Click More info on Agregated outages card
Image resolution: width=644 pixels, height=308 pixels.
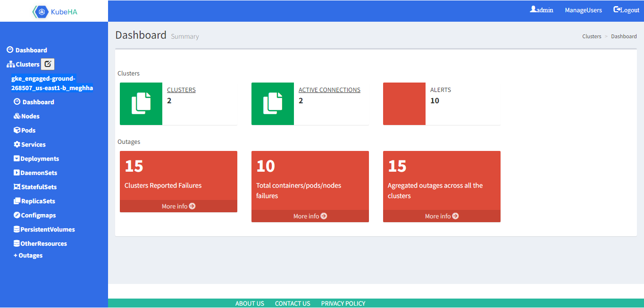point(442,216)
